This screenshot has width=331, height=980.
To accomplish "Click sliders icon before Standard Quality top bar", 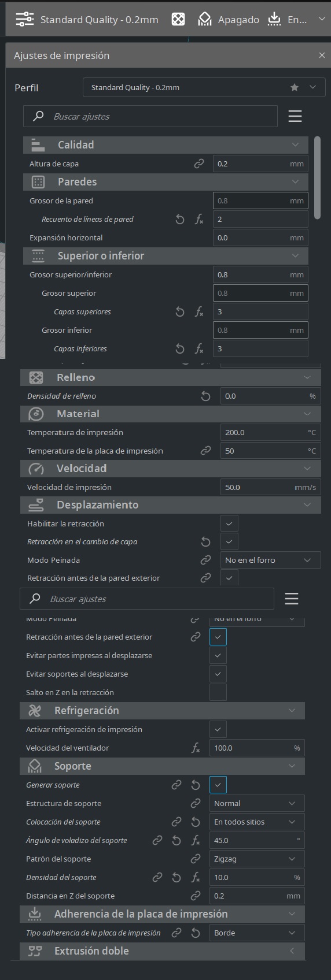I will tap(25, 19).
